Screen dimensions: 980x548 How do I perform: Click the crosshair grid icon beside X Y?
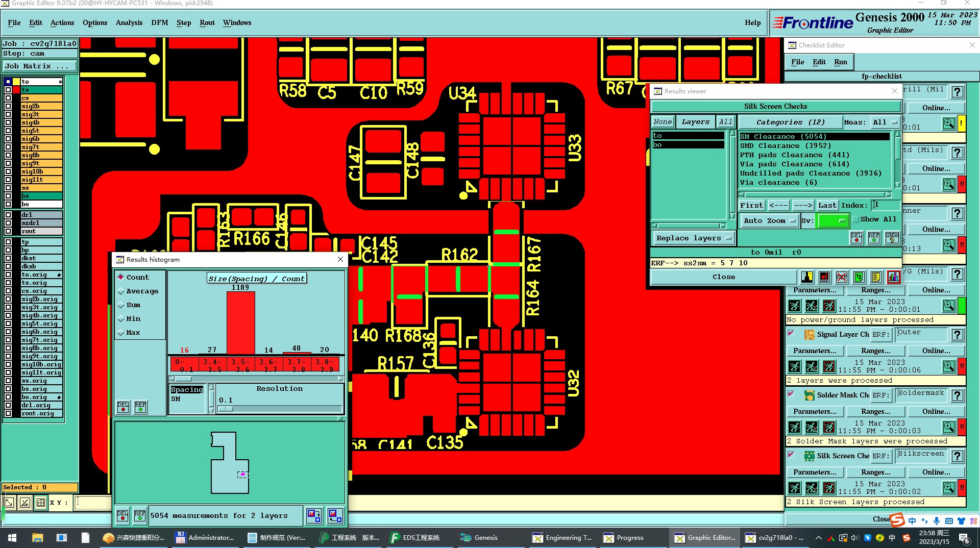[x=41, y=503]
